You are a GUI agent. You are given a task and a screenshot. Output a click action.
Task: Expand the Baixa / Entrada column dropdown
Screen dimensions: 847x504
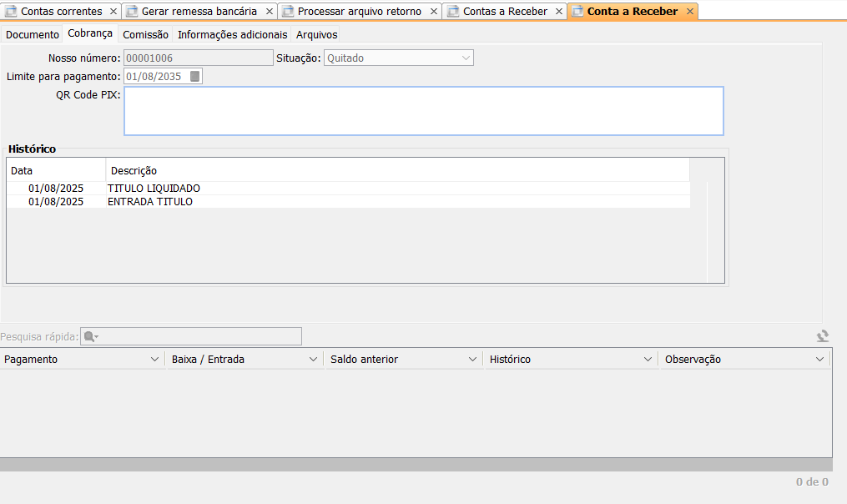click(x=313, y=360)
